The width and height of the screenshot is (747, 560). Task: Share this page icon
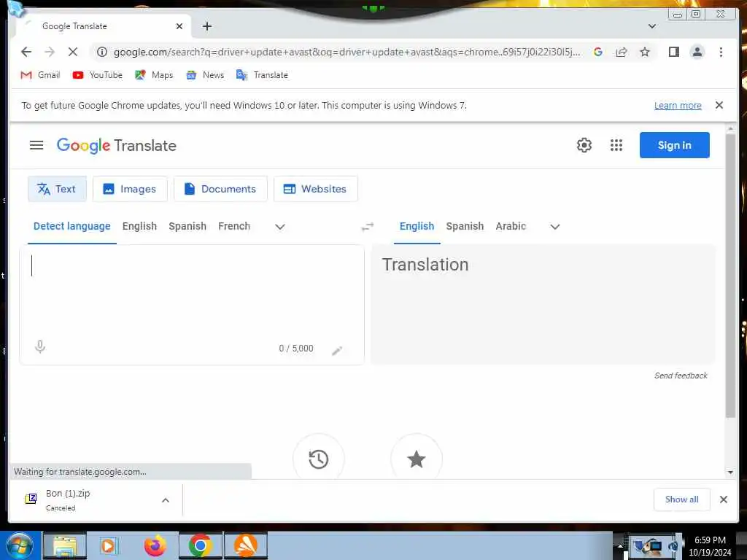(x=622, y=52)
